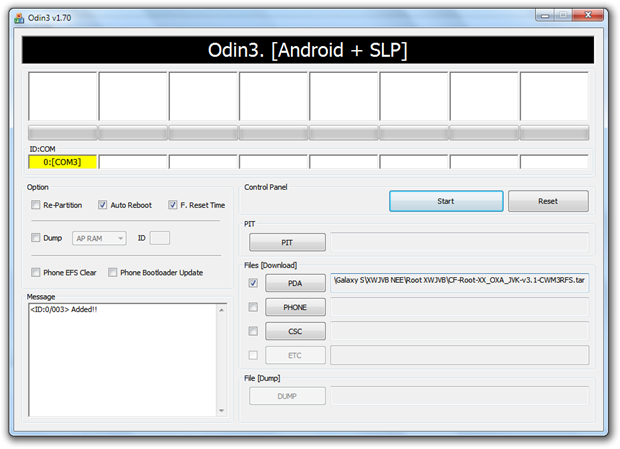Click the CSC file path field

(459, 331)
